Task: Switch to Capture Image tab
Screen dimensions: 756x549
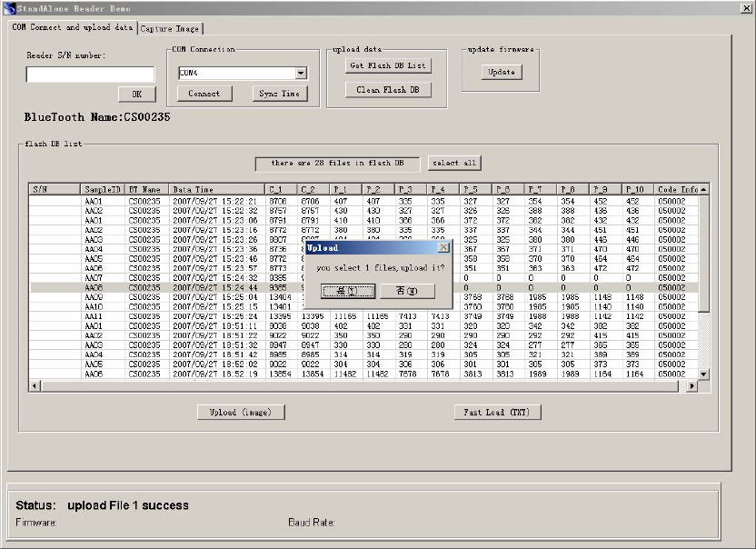Action: tap(170, 28)
